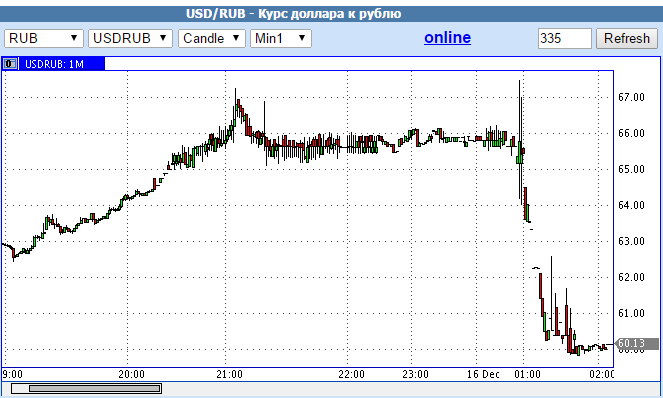Open the Min1 timeframe dropdown
663x398 pixels.
click(x=281, y=38)
